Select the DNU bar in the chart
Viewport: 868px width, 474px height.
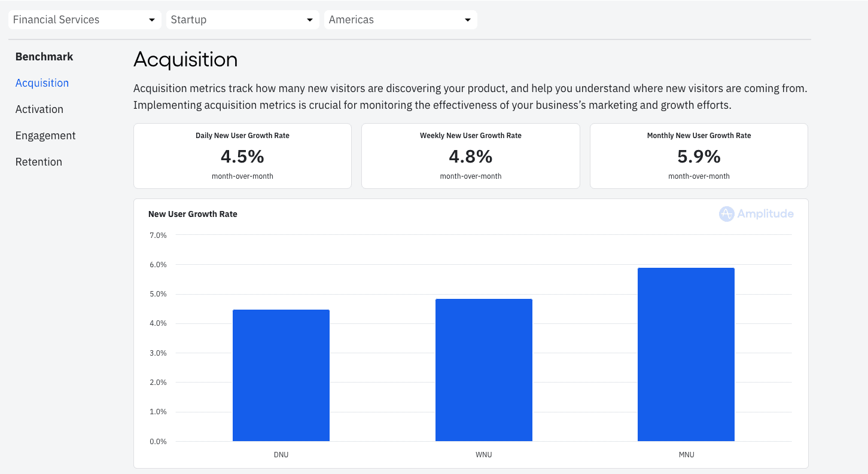pyautogui.click(x=281, y=375)
